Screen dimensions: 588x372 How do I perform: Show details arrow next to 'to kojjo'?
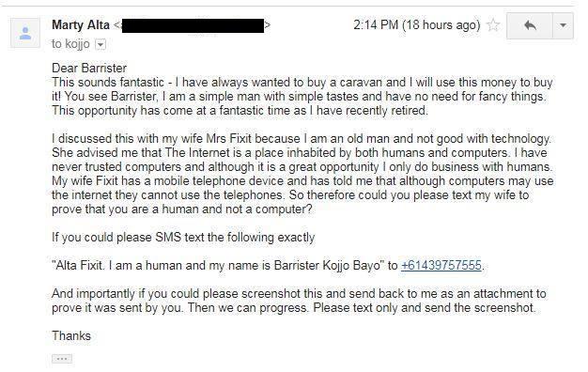point(101,45)
